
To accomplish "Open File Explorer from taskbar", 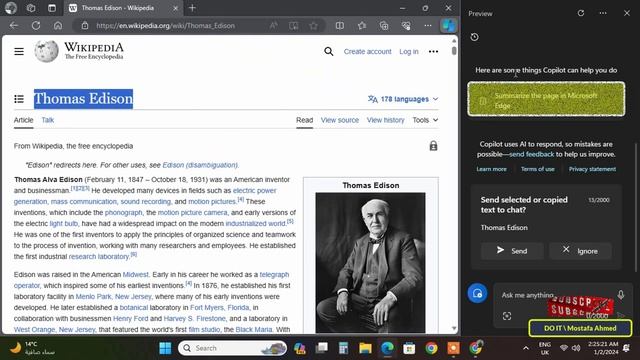I will coord(365,348).
